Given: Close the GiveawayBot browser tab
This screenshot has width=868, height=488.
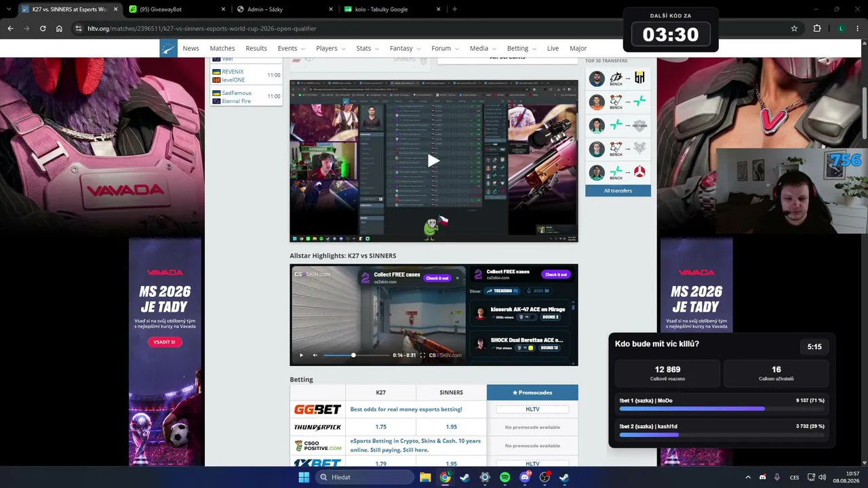Looking at the screenshot, I should coord(223,9).
